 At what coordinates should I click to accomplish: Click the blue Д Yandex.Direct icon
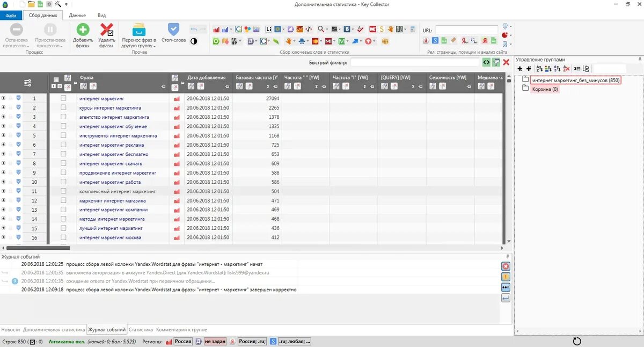[250, 41]
